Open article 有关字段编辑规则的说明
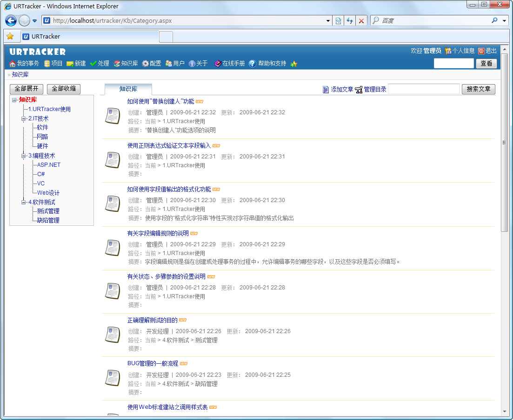The height and width of the screenshot is (420, 513). (158, 233)
